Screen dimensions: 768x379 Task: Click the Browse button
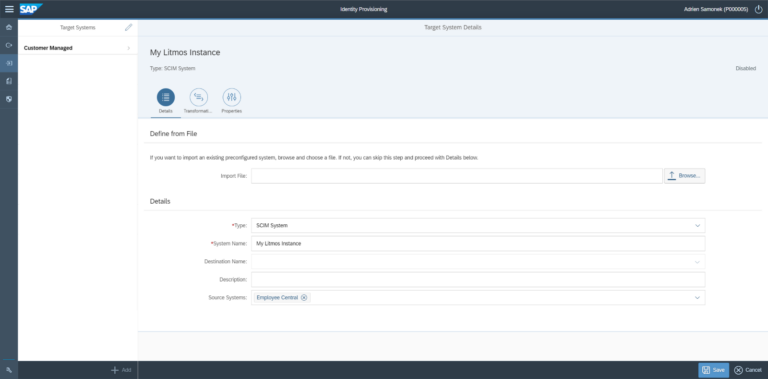[685, 175]
